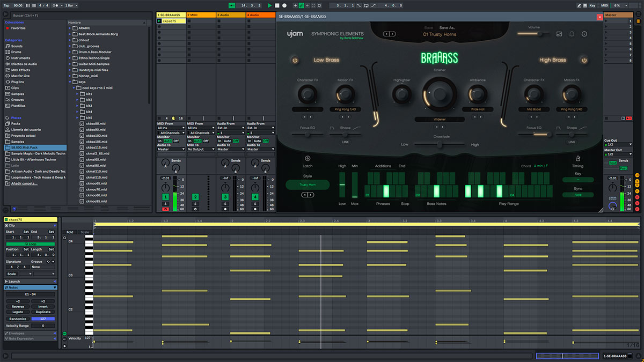Open track 2 MIDI To No Output dropdown

coord(201,149)
